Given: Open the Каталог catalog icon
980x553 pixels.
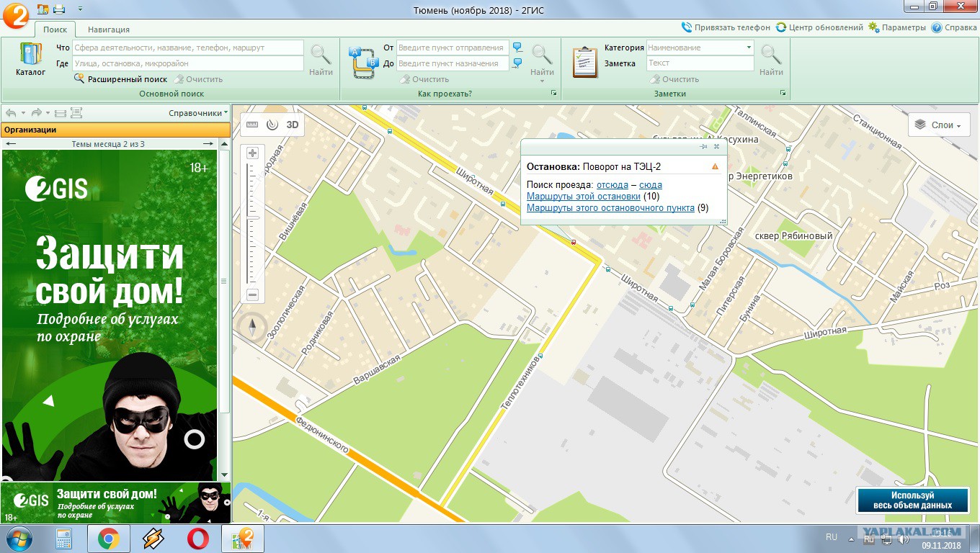Looking at the screenshot, I should [x=30, y=60].
